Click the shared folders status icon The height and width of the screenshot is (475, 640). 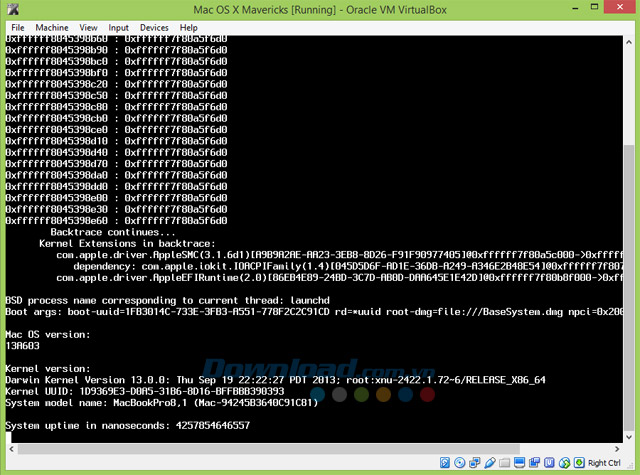pos(504,463)
